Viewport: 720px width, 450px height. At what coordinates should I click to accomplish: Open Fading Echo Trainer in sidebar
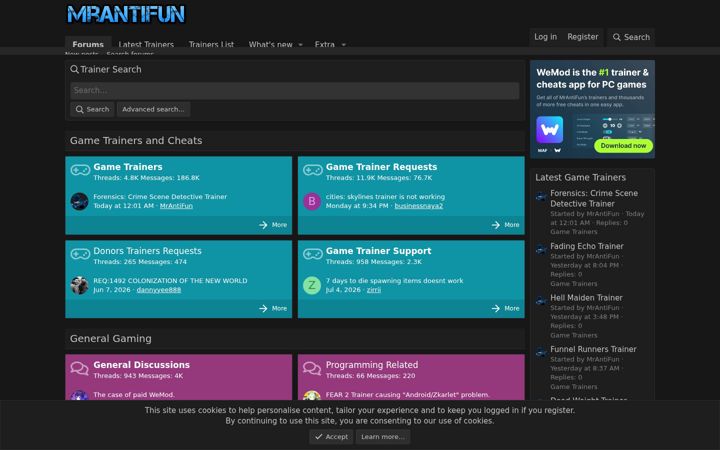(587, 246)
